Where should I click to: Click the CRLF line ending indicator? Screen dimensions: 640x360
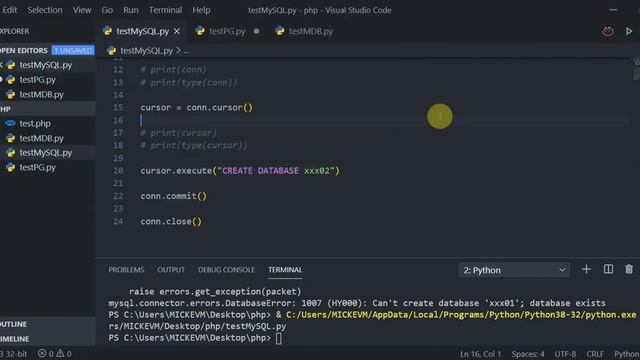point(595,354)
